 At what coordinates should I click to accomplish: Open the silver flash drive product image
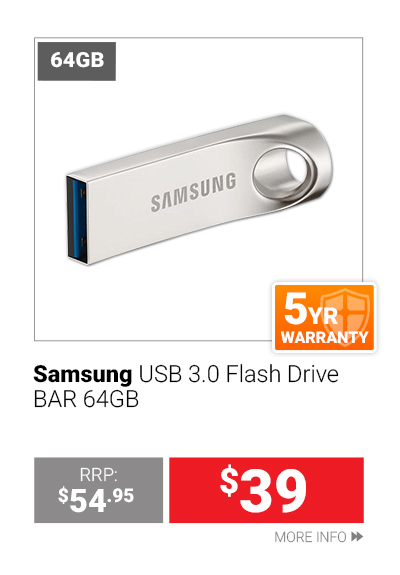[x=198, y=189]
